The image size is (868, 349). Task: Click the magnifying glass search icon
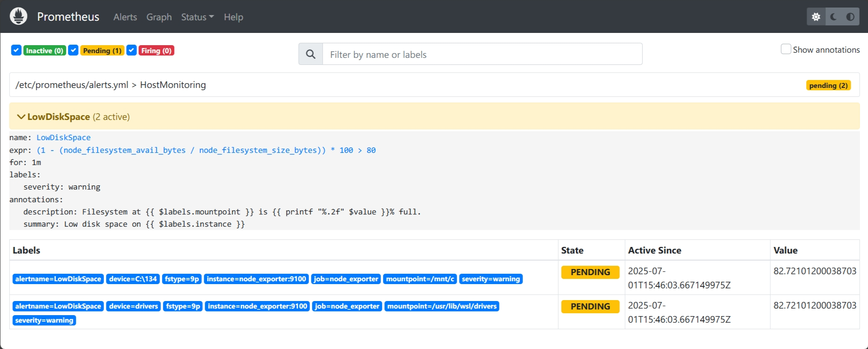click(311, 54)
